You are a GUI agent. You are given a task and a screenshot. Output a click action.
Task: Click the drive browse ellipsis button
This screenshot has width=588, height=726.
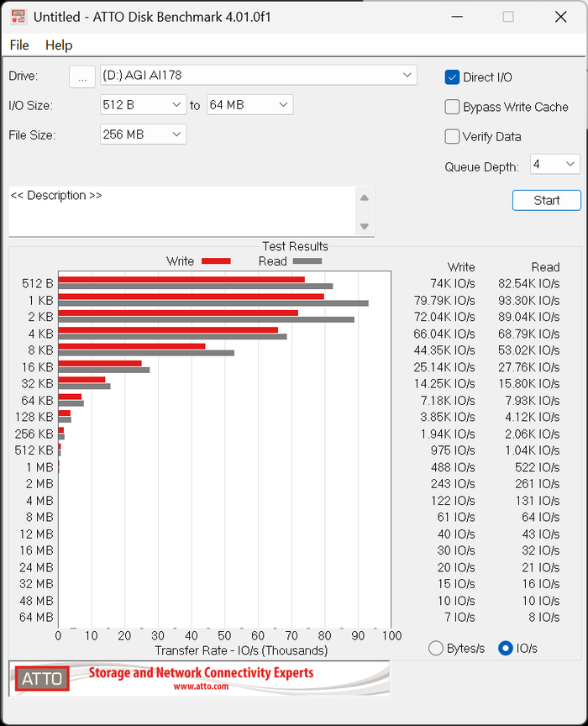pos(81,76)
